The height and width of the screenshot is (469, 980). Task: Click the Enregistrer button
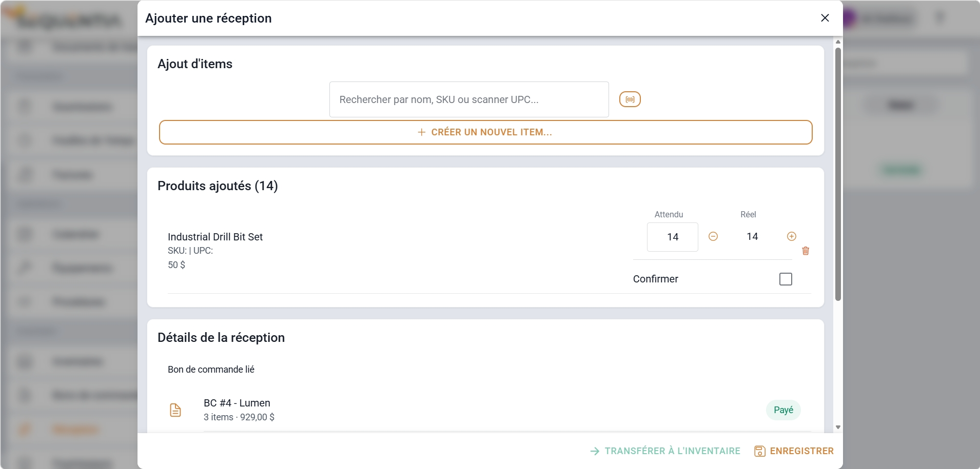(794, 451)
